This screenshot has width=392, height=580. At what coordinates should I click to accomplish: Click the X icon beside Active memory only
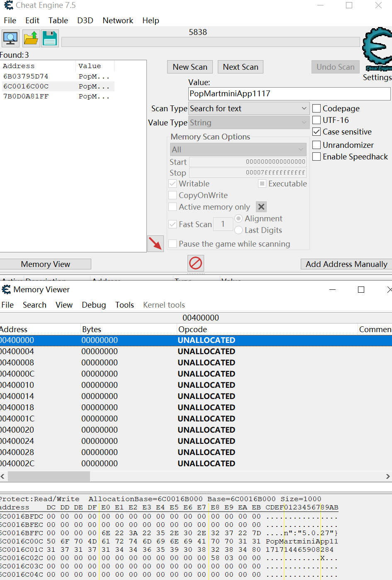(261, 207)
